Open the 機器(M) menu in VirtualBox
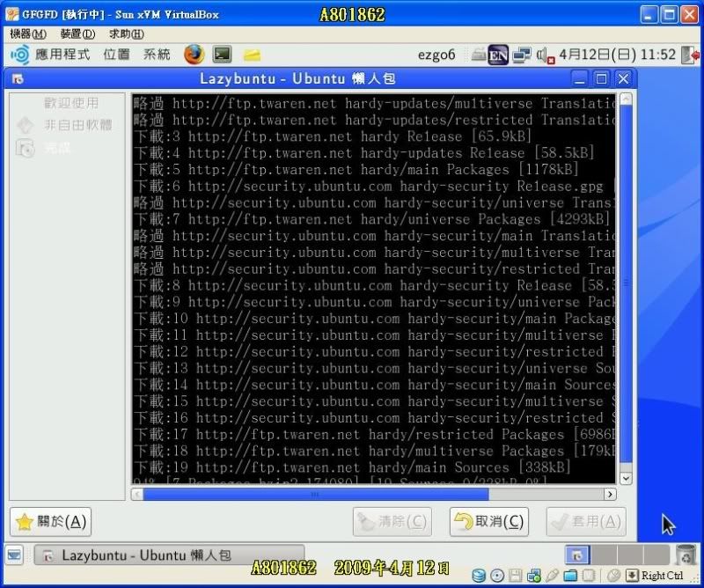The height and width of the screenshot is (588, 704). [28, 33]
